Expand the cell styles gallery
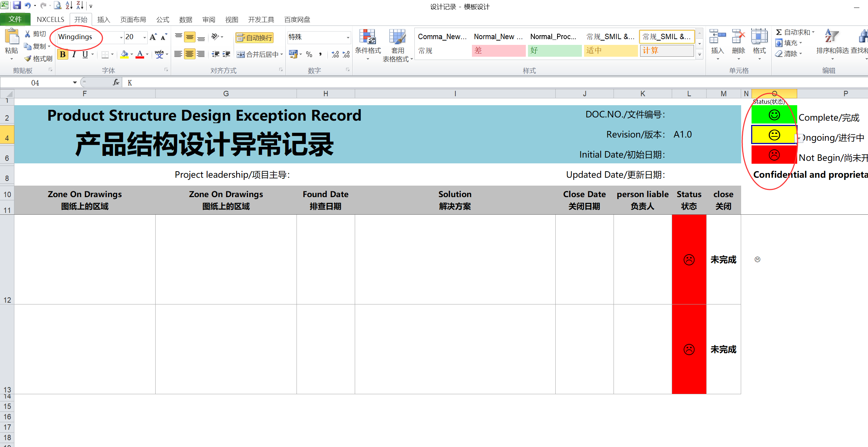The height and width of the screenshot is (447, 868). 699,55
